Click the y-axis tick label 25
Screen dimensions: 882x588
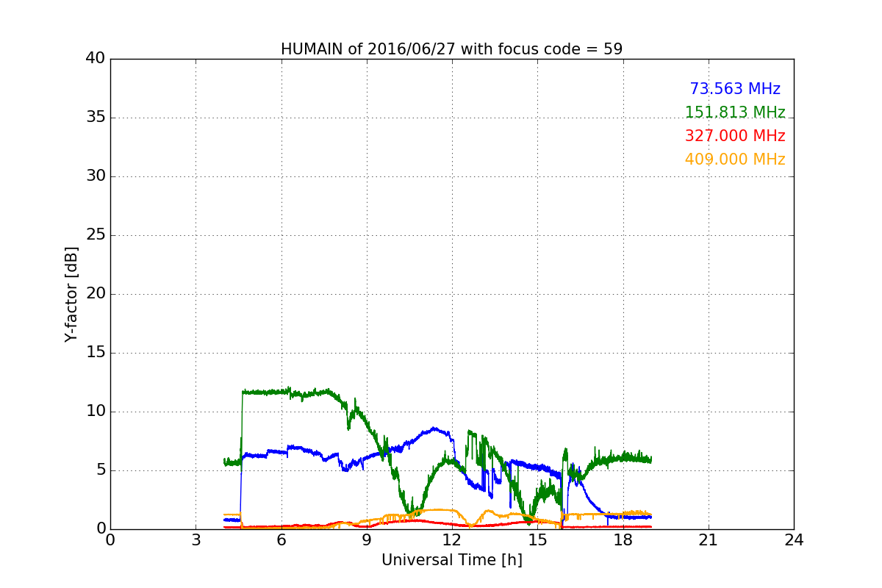pyautogui.click(x=96, y=235)
